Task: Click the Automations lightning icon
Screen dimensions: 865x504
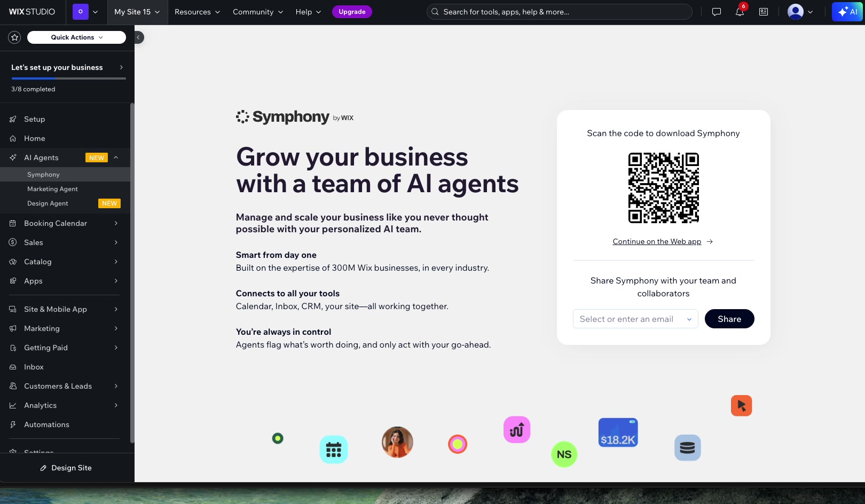Action: point(13,424)
